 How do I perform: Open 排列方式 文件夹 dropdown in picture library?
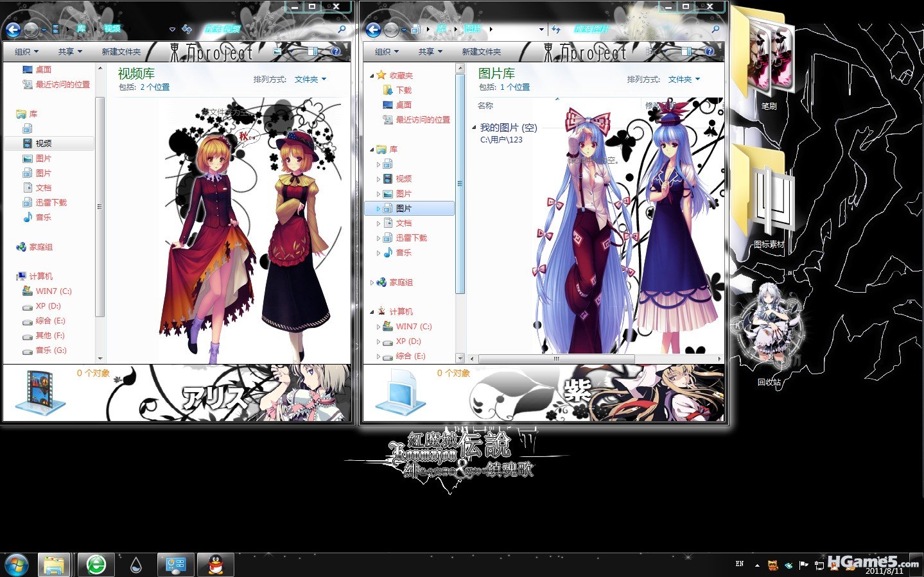point(684,79)
